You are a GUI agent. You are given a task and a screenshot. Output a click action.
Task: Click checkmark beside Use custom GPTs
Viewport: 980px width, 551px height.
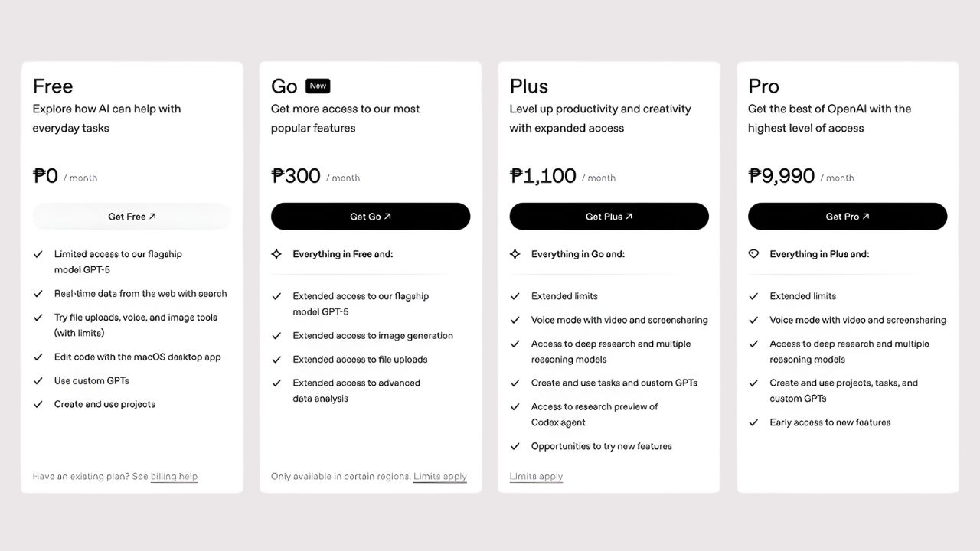click(x=38, y=381)
